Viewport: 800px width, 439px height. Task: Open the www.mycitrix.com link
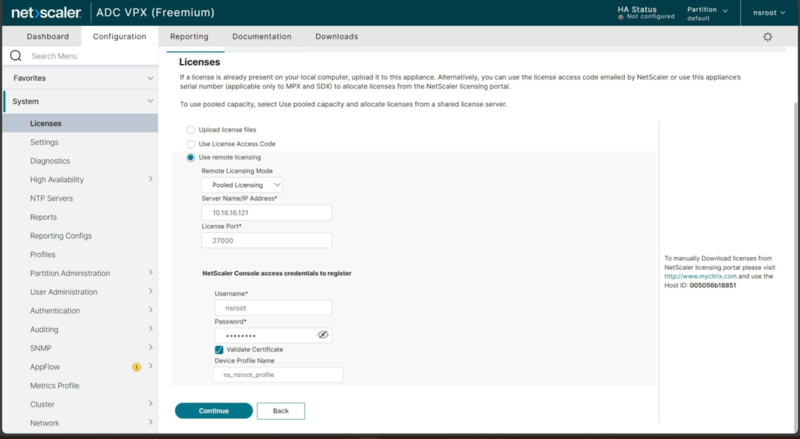pyautogui.click(x=700, y=276)
